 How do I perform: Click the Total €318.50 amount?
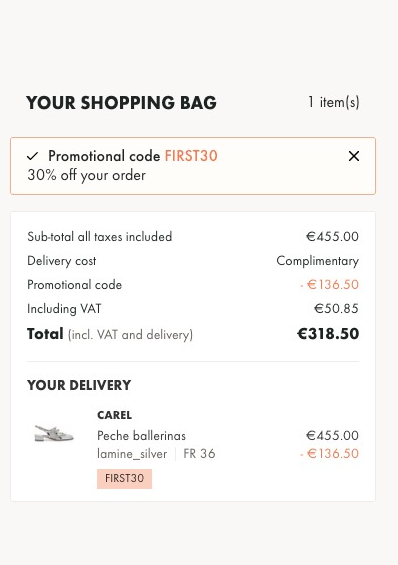pos(328,334)
